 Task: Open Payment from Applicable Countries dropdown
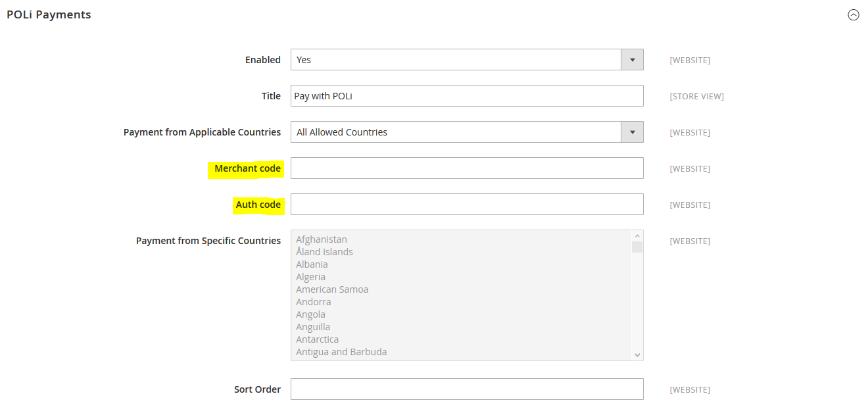(467, 132)
